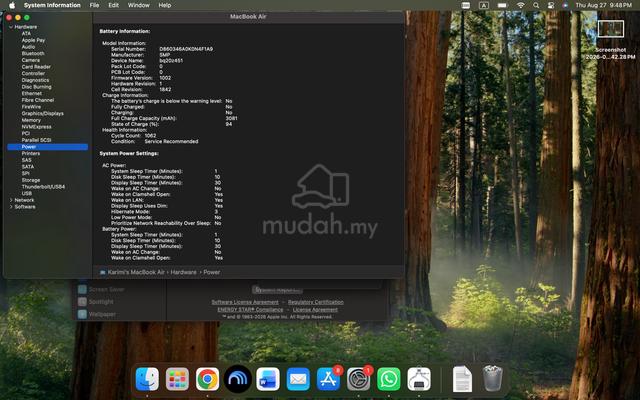This screenshot has height=400, width=640.
Task: Select Controller in the sidebar
Action: click(x=33, y=73)
